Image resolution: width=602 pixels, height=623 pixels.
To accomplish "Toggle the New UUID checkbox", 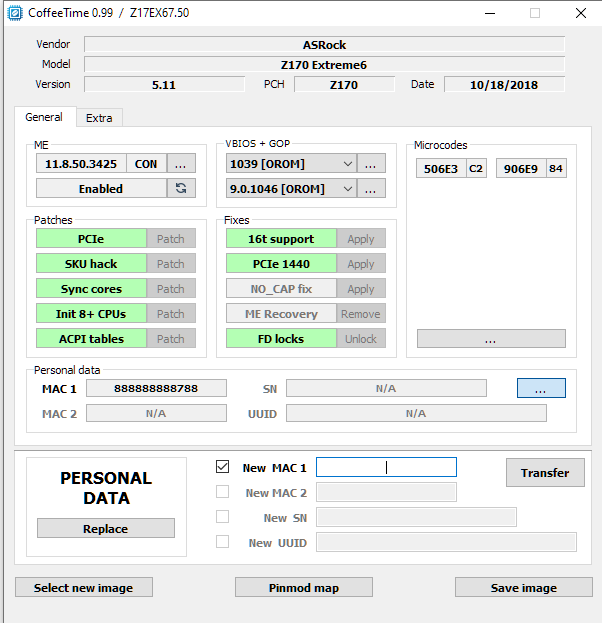I will tap(223, 542).
